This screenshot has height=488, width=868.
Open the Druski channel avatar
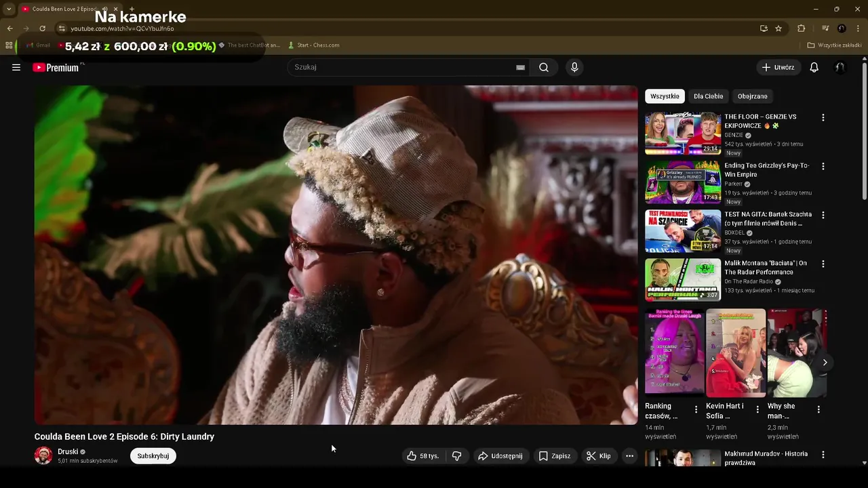(x=43, y=455)
